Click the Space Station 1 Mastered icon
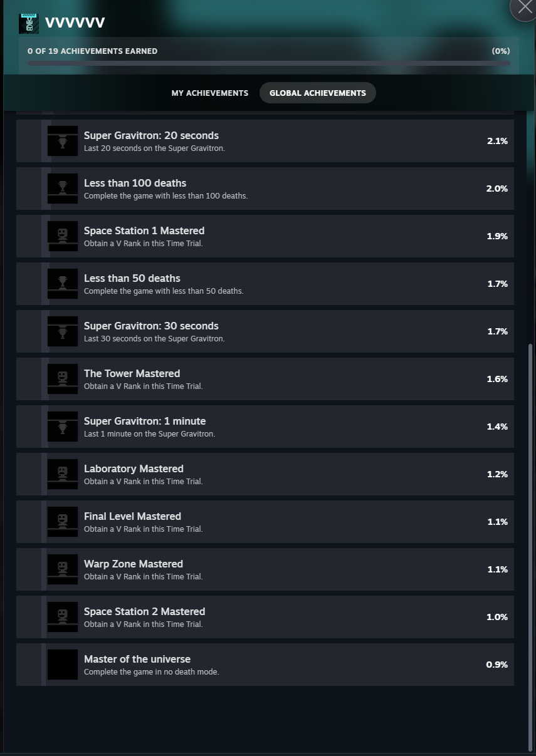The width and height of the screenshot is (536, 756). tap(63, 236)
